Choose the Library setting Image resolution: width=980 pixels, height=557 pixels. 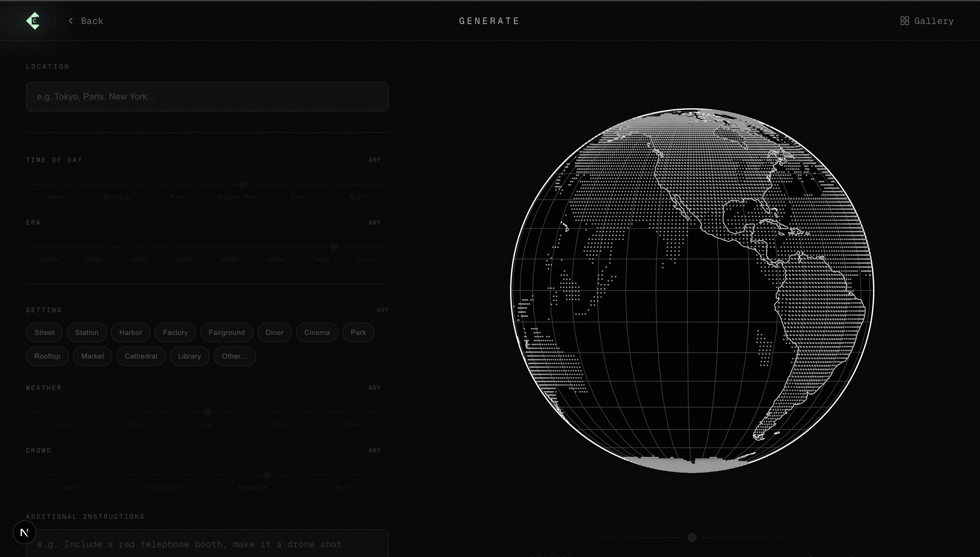point(189,356)
